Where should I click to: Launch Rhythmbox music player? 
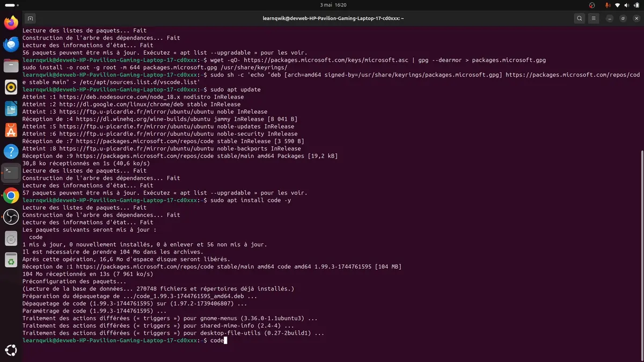click(11, 87)
